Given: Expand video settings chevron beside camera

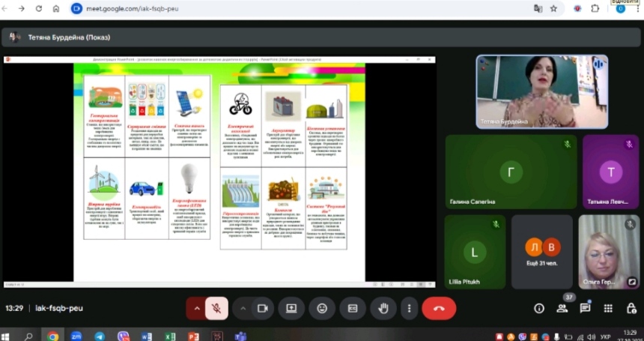Looking at the screenshot, I should (243, 308).
